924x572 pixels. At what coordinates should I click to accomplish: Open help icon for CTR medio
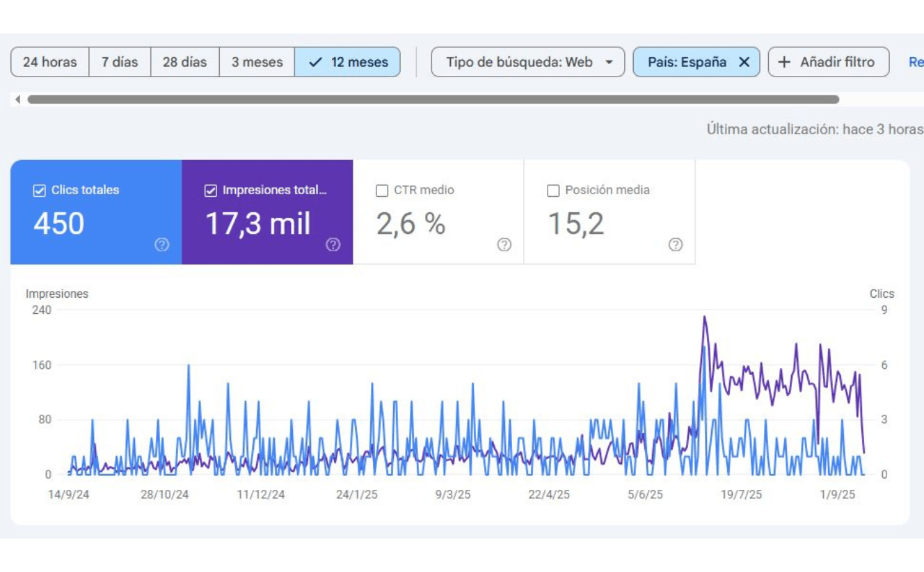click(x=504, y=244)
